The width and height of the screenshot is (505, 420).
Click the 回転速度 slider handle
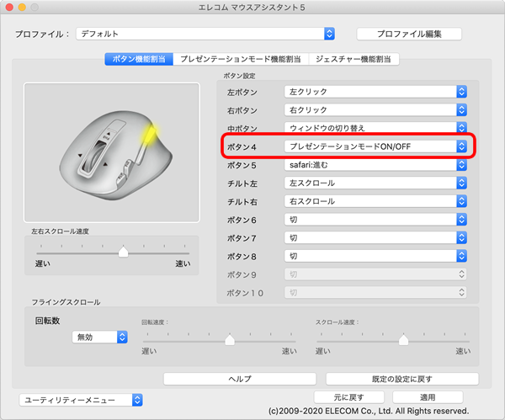[x=230, y=339]
